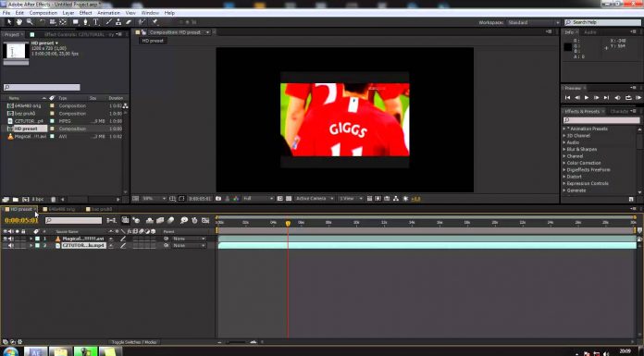This screenshot has height=356, width=644.
Task: Delete selected project item using trash icon
Action: click(x=53, y=200)
